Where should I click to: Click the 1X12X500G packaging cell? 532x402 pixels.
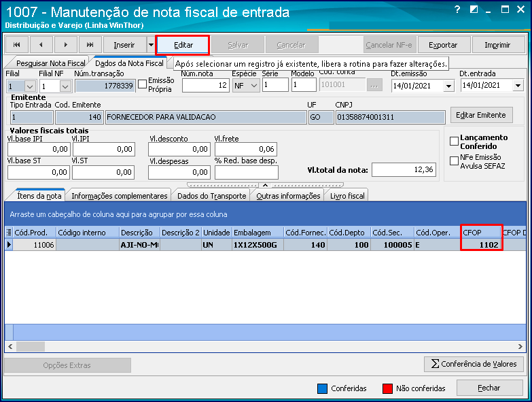(x=258, y=245)
